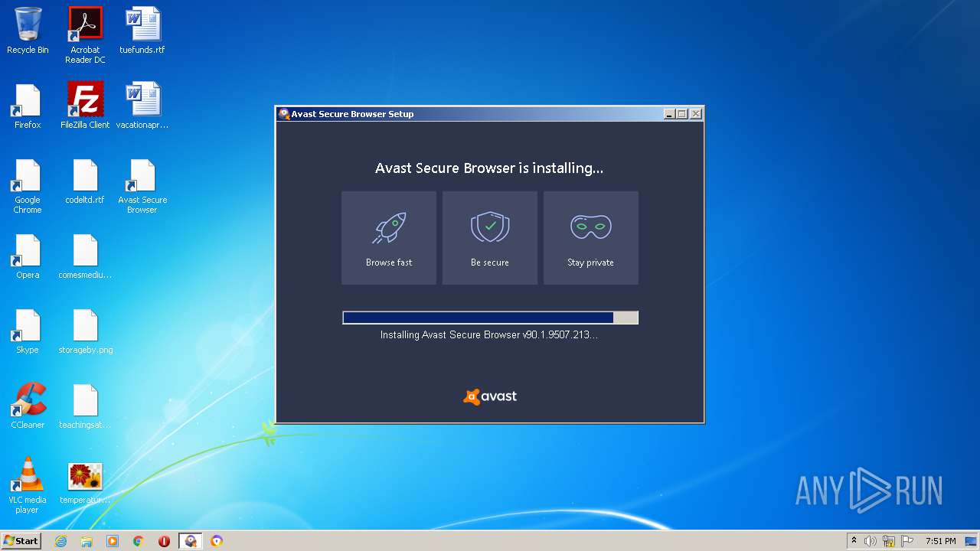Select the temperatur... image file icon
The image size is (980, 551).
85,482
